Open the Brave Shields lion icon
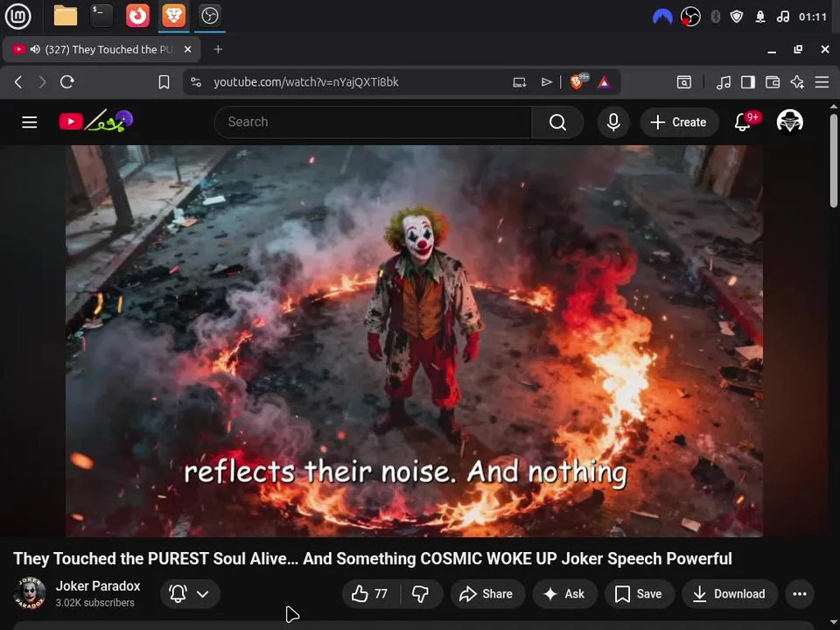The width and height of the screenshot is (840, 630). [x=578, y=81]
